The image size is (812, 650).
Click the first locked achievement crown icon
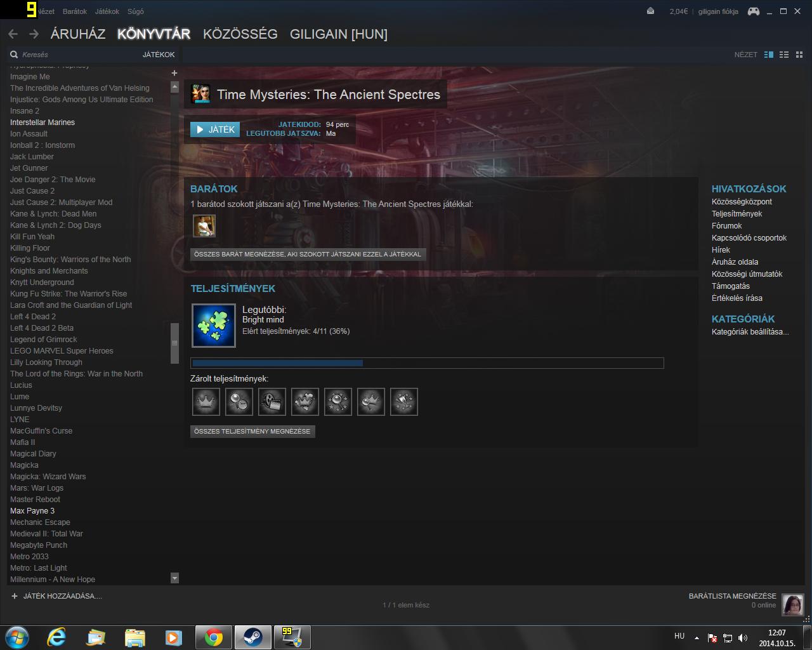tap(206, 402)
